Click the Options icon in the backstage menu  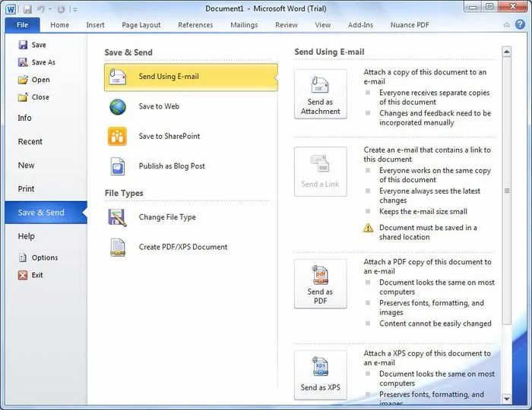point(23,258)
